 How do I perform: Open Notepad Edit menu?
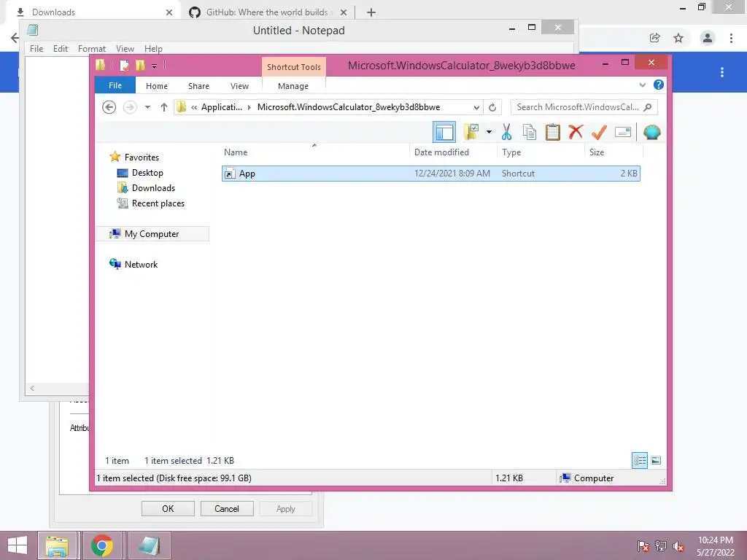(x=61, y=49)
